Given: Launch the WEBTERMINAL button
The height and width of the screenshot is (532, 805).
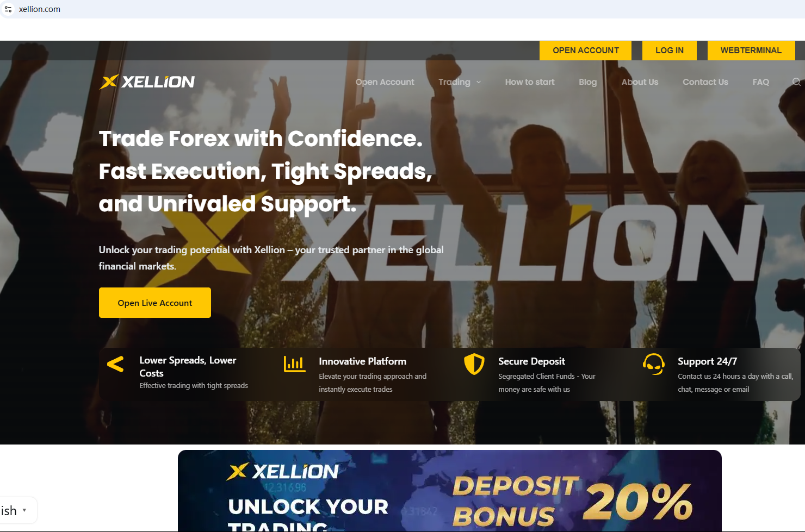Looking at the screenshot, I should tap(751, 51).
